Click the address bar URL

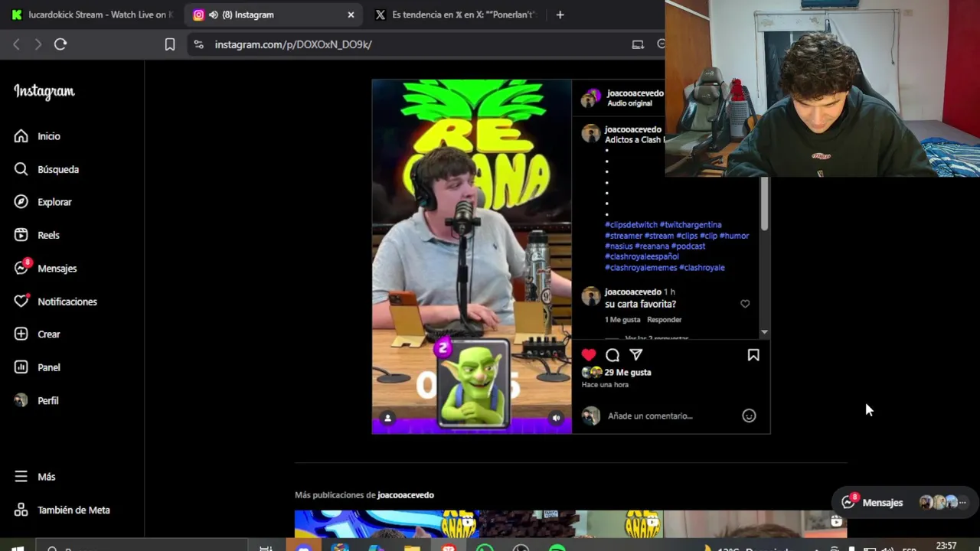(293, 44)
